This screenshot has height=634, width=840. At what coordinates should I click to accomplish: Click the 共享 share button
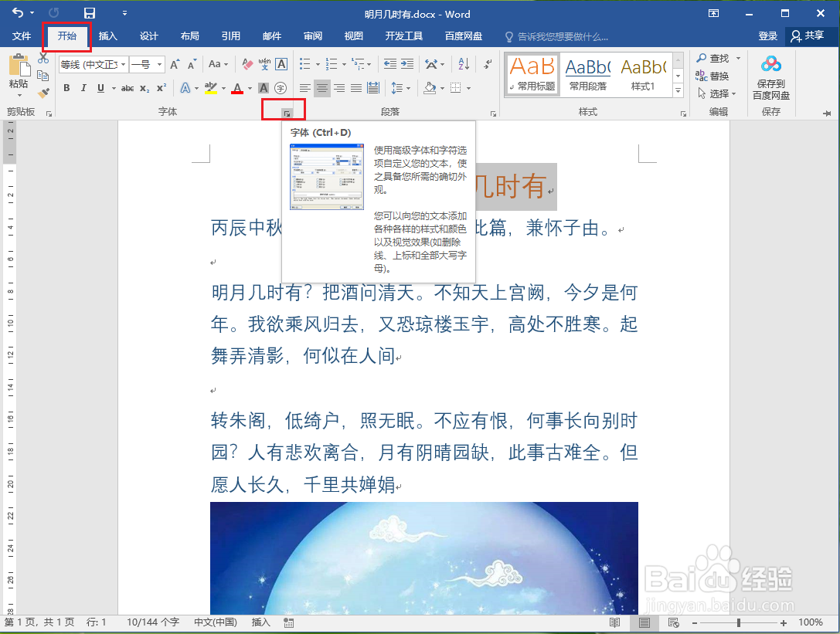tap(808, 36)
